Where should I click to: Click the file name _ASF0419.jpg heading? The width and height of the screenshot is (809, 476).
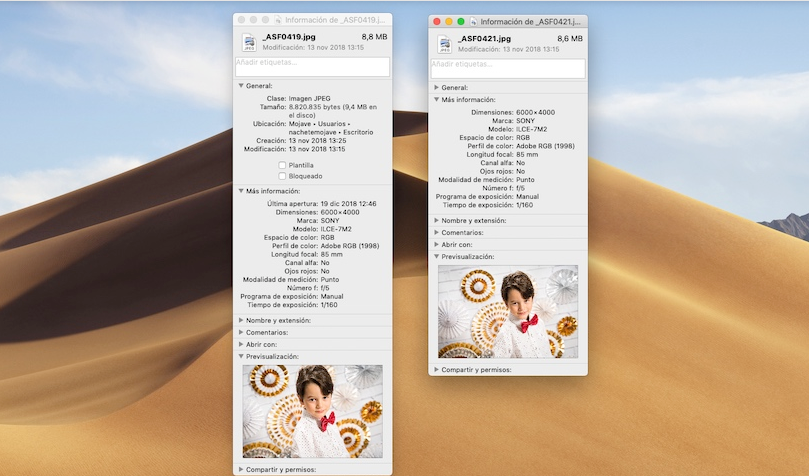[289, 37]
